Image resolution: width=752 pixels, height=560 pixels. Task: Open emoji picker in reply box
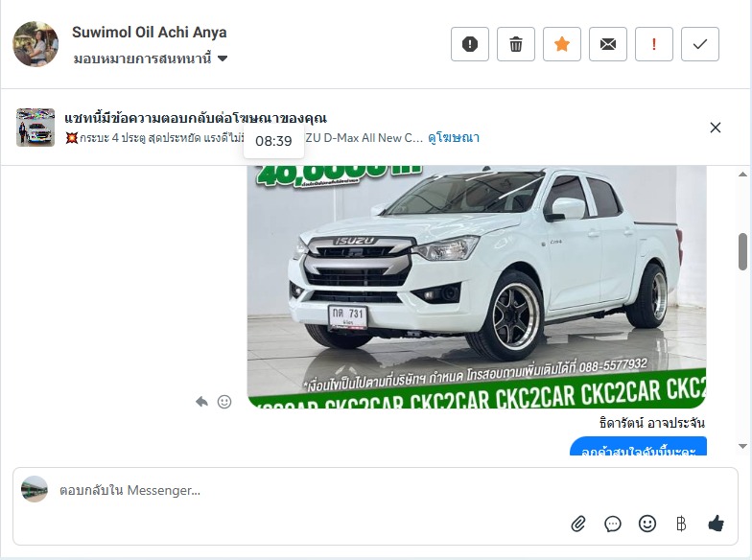click(x=646, y=524)
